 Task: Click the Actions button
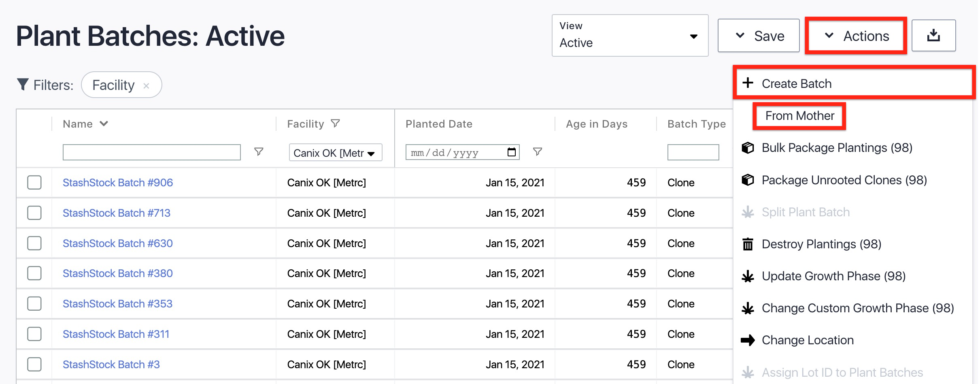[x=856, y=36]
